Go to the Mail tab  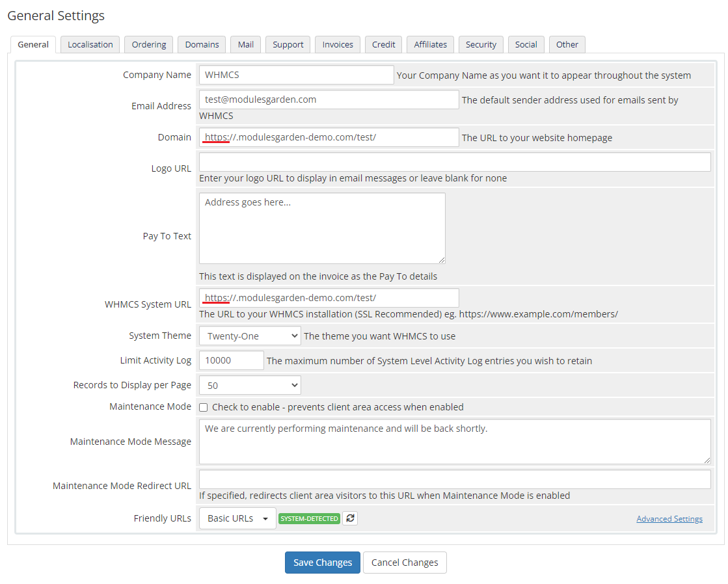point(246,45)
